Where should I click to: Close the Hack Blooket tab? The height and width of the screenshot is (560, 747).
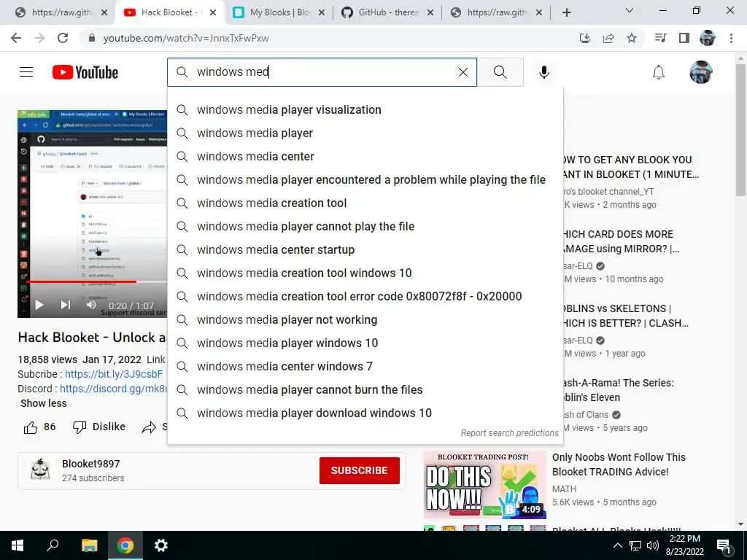point(213,12)
